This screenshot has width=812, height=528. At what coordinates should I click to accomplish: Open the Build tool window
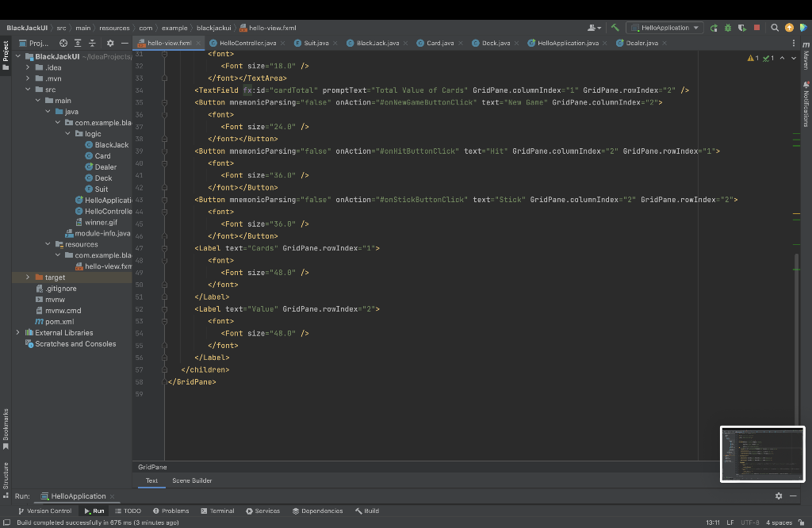[367, 511]
